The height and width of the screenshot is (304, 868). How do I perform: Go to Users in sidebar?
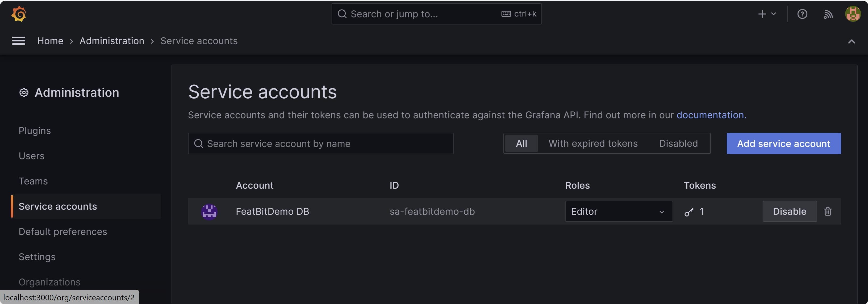click(x=31, y=156)
